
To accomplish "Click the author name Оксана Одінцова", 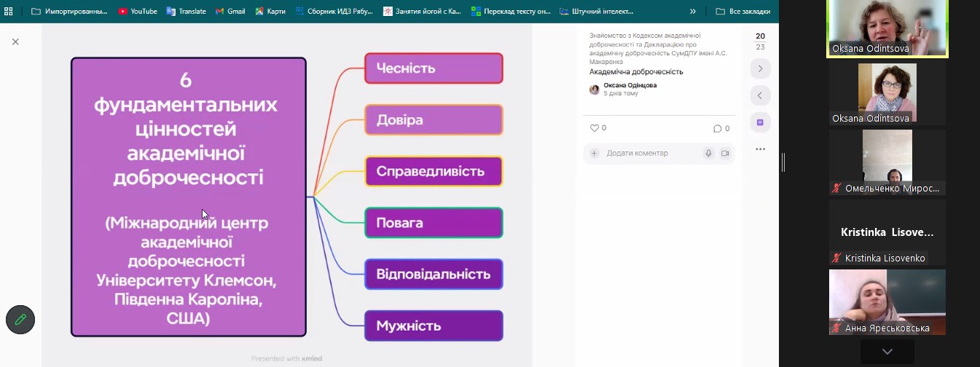I will tap(630, 85).
